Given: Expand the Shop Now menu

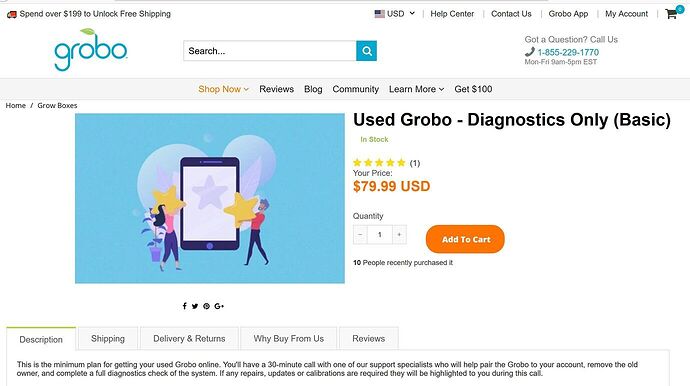Looking at the screenshot, I should click(x=224, y=89).
